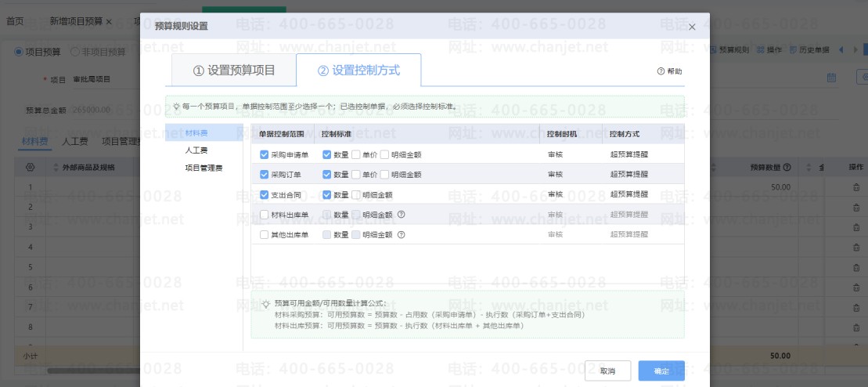Switch to the 设置预算项目 tab
The width and height of the screenshot is (868, 387).
234,71
